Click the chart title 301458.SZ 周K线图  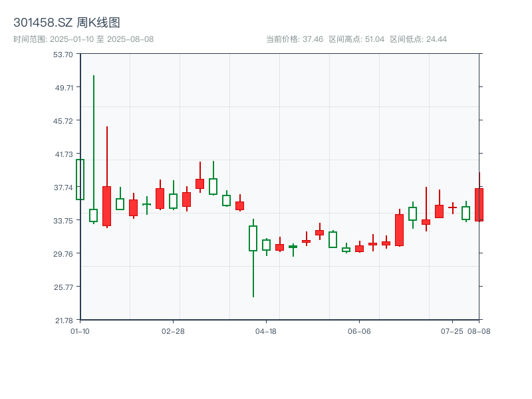tap(66, 23)
